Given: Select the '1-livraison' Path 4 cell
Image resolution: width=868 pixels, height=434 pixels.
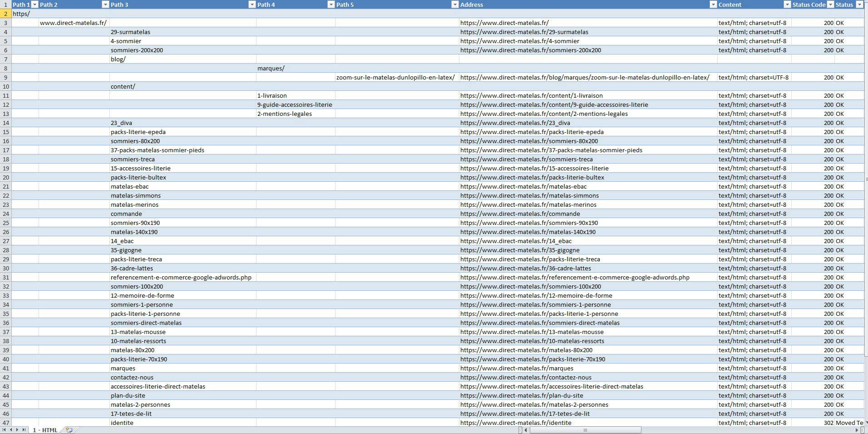Looking at the screenshot, I should [296, 95].
